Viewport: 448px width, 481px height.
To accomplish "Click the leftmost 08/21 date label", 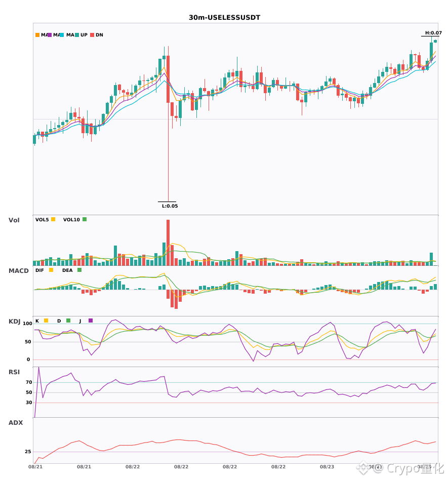I will pyautogui.click(x=35, y=467).
